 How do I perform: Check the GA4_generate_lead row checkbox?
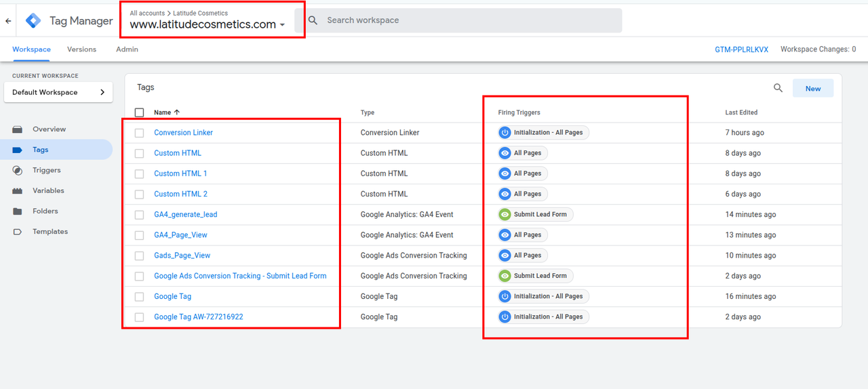139,215
